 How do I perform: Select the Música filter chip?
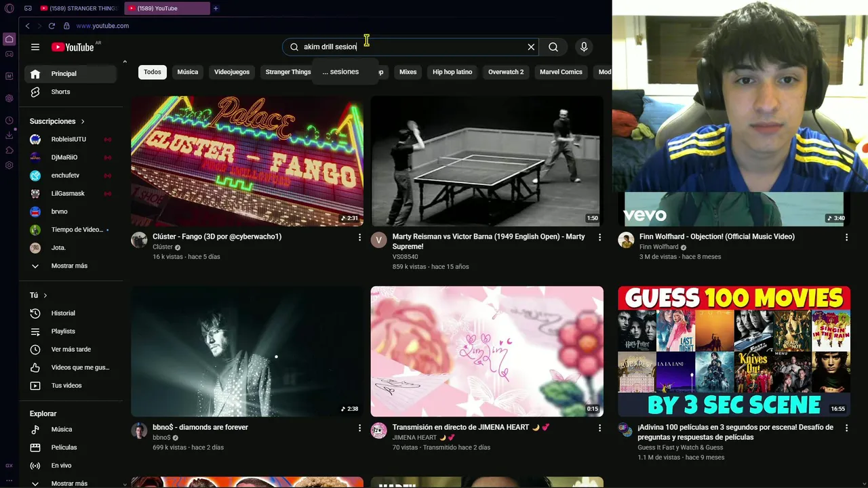(x=188, y=72)
